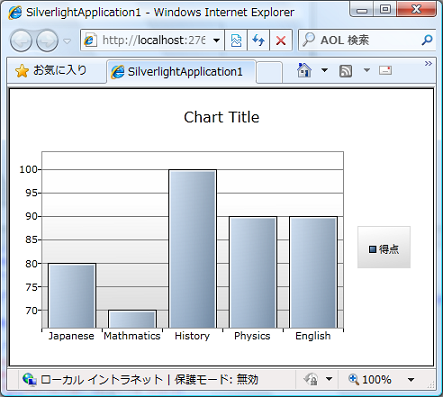
Task: Open the recent pages dropdown arrow
Action: pos(67,41)
